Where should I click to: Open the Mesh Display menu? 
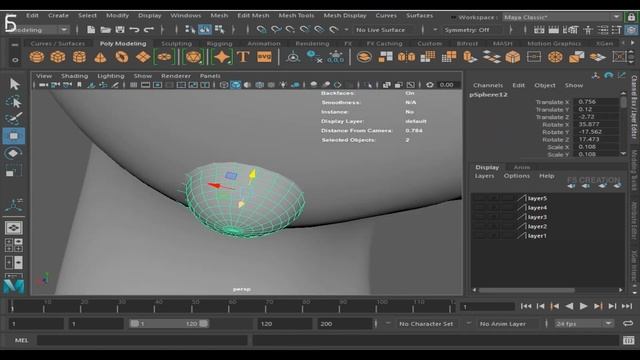click(345, 15)
